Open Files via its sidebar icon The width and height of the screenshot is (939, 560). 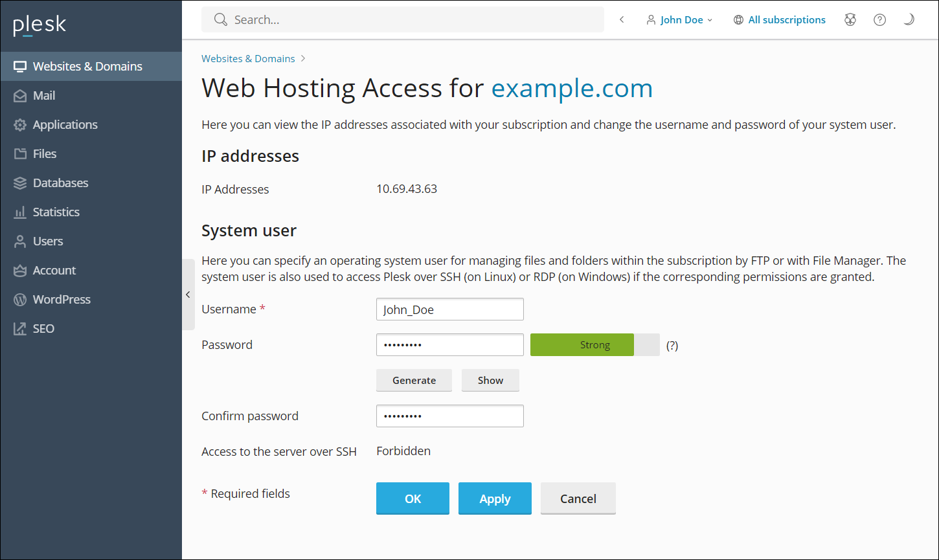[19, 153]
